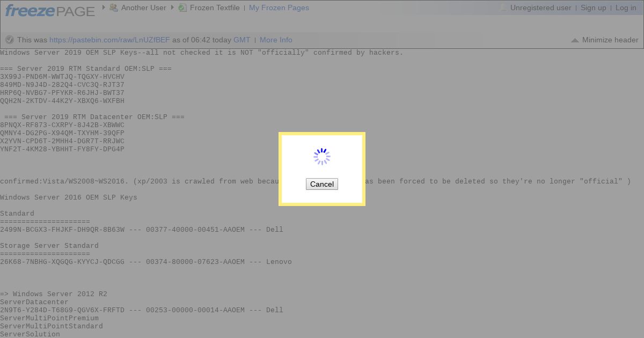Click the Another User people icon
Viewport: 644px width, 338px height.
[114, 8]
